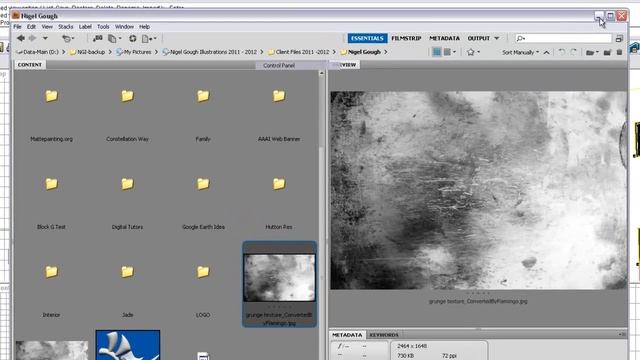The height and width of the screenshot is (360, 640).
Task: Open the Stacks menu
Action: click(66, 27)
